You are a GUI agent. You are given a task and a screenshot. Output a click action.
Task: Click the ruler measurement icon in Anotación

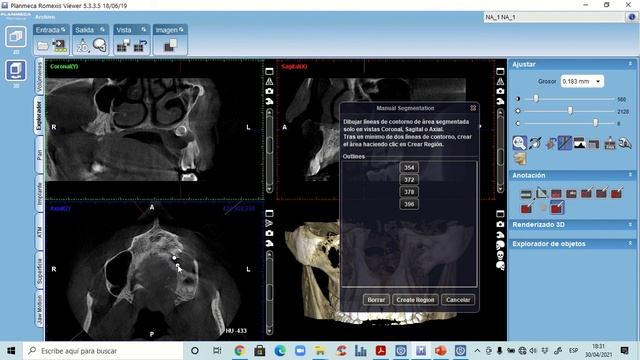pos(526,194)
